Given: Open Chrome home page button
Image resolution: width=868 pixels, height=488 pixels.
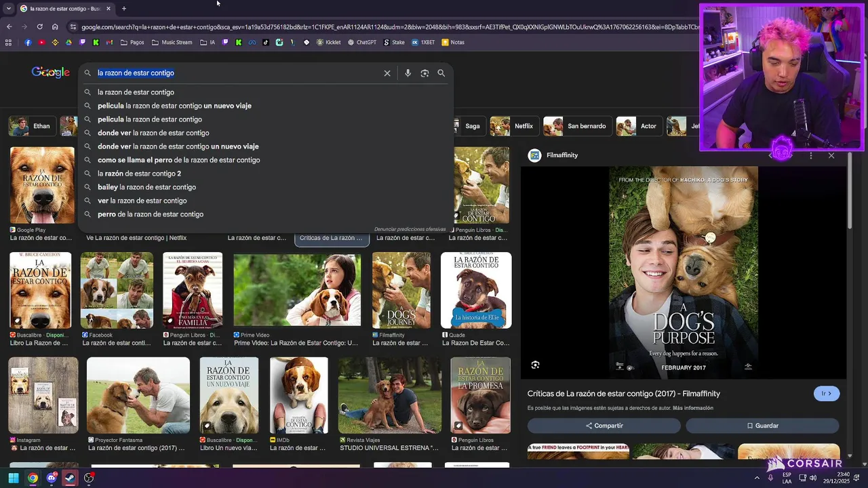Looking at the screenshot, I should click(x=55, y=26).
